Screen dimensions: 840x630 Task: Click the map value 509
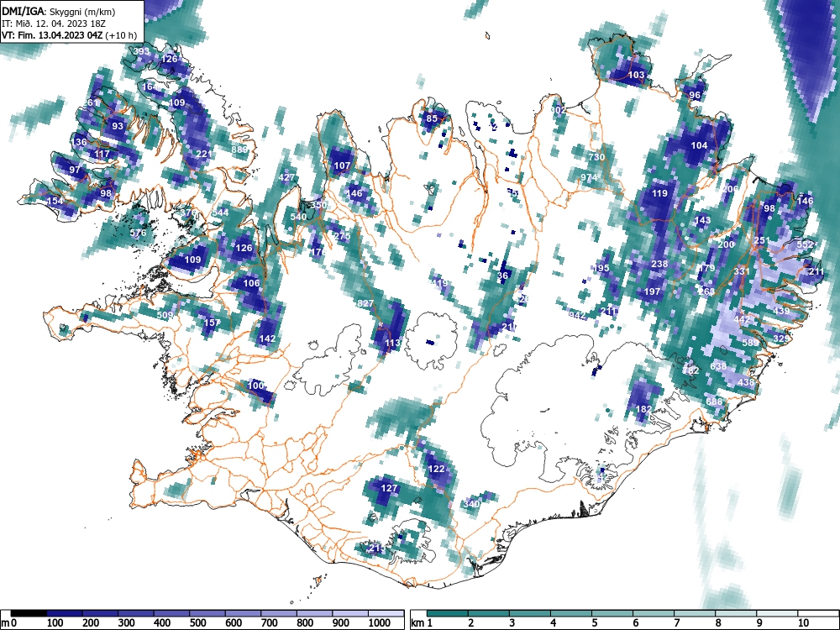(x=165, y=315)
